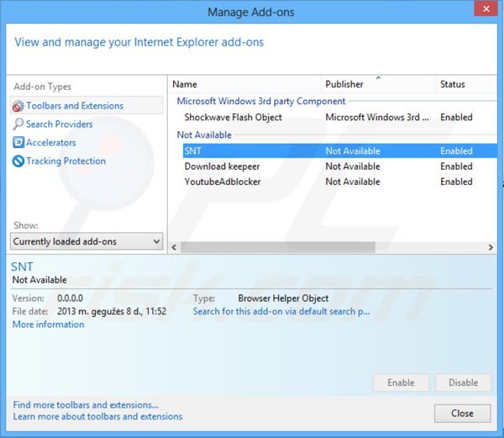Click the Tracking Protection icon
The image size is (504, 438).
18,161
